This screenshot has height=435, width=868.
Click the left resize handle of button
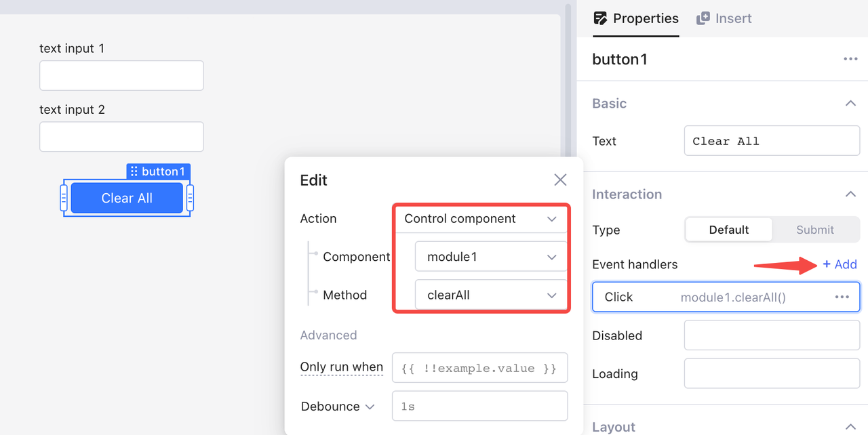point(64,198)
